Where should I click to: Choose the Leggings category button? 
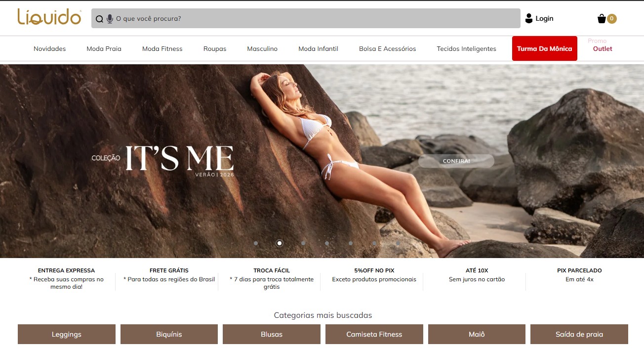67,334
